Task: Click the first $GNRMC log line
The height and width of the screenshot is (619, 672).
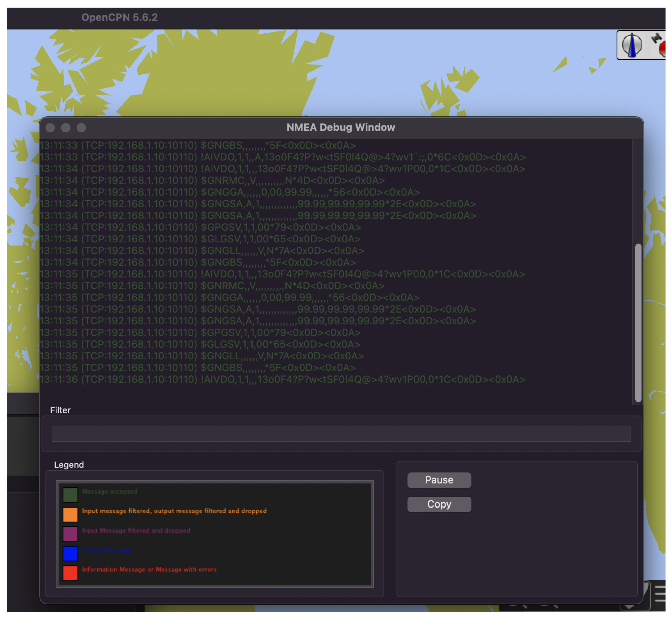Action: pyautogui.click(x=212, y=181)
